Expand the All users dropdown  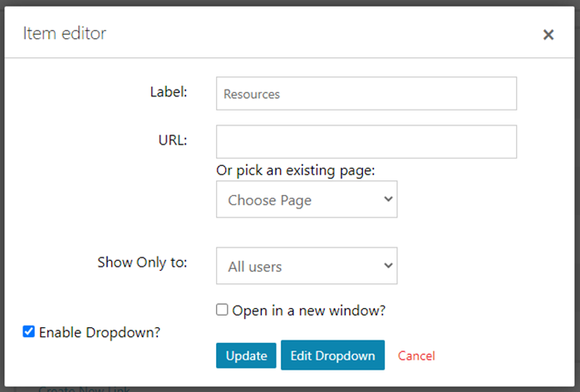(x=306, y=267)
